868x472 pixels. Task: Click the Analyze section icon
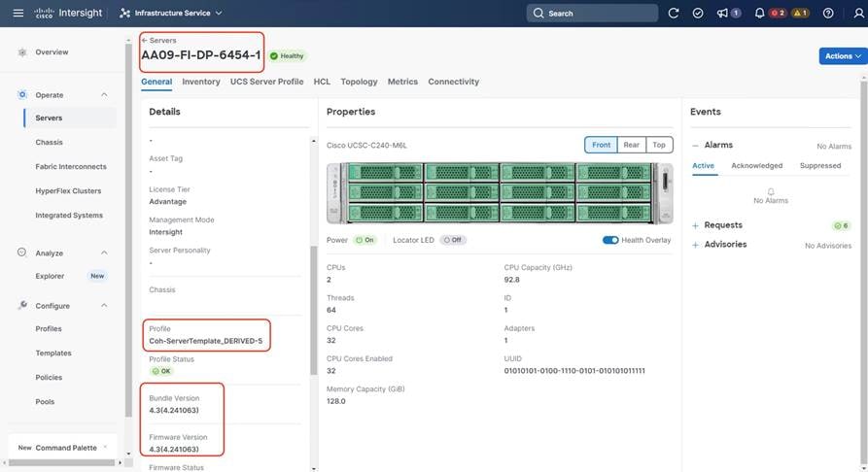[21, 253]
